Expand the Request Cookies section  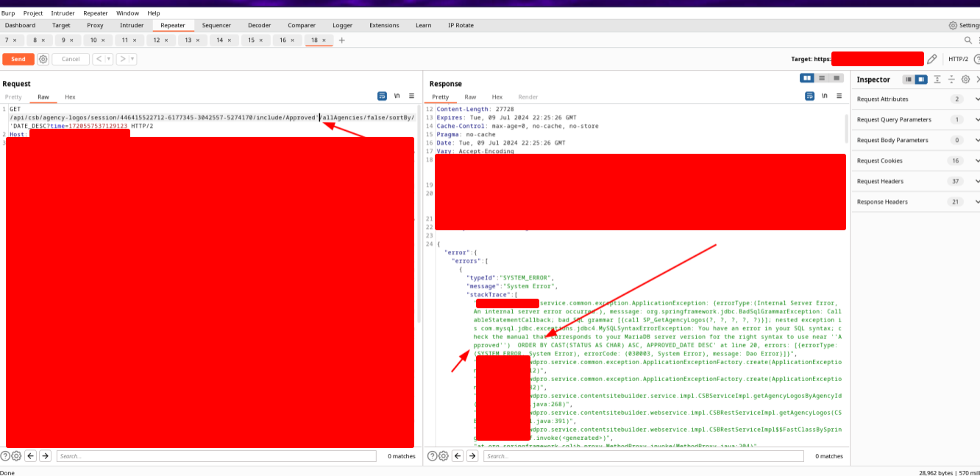(x=977, y=160)
